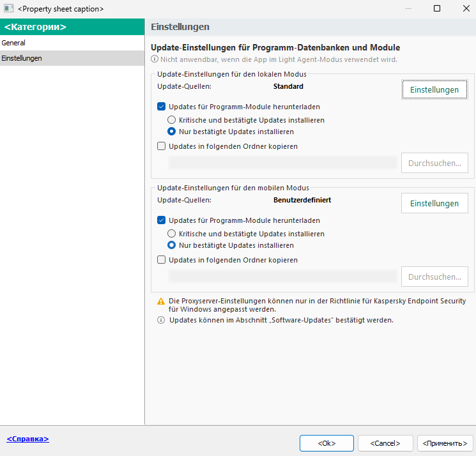Enable copy updates to folder in local mode
The width and height of the screenshot is (476, 456).
point(162,146)
